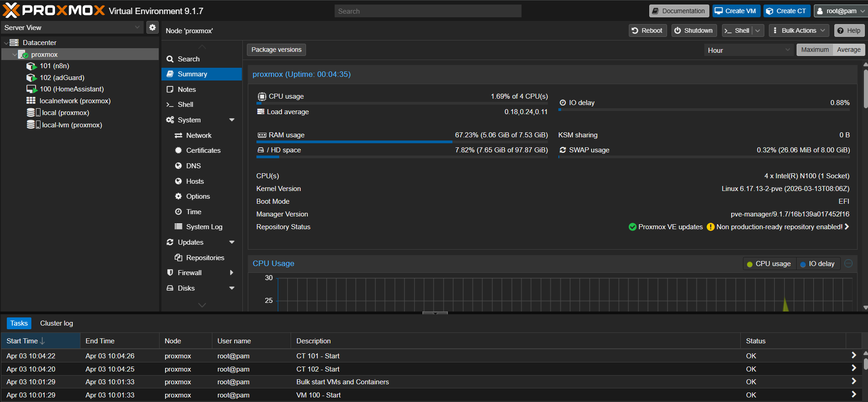868x402 pixels.
Task: Expand the Firewall submenu arrow
Action: pos(232,273)
